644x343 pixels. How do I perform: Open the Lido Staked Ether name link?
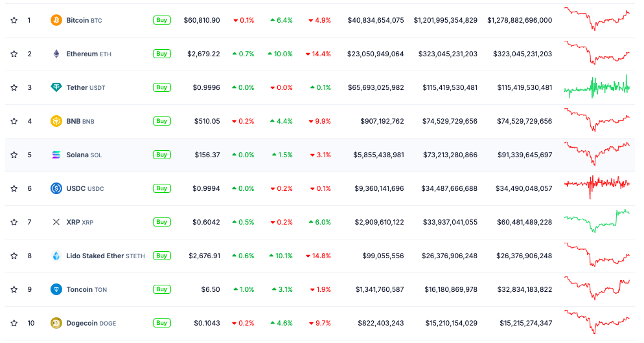click(x=95, y=256)
